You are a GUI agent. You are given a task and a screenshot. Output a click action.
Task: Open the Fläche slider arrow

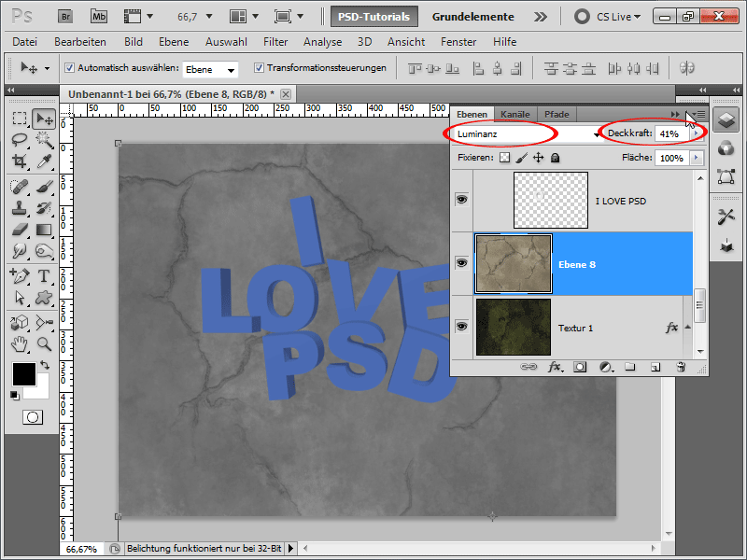click(x=697, y=158)
